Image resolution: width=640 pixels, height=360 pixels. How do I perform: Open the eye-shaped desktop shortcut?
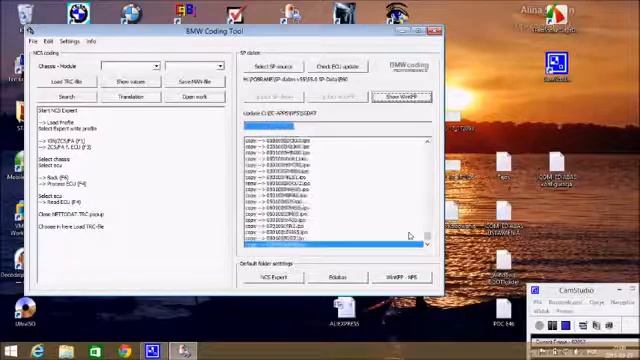(397, 13)
